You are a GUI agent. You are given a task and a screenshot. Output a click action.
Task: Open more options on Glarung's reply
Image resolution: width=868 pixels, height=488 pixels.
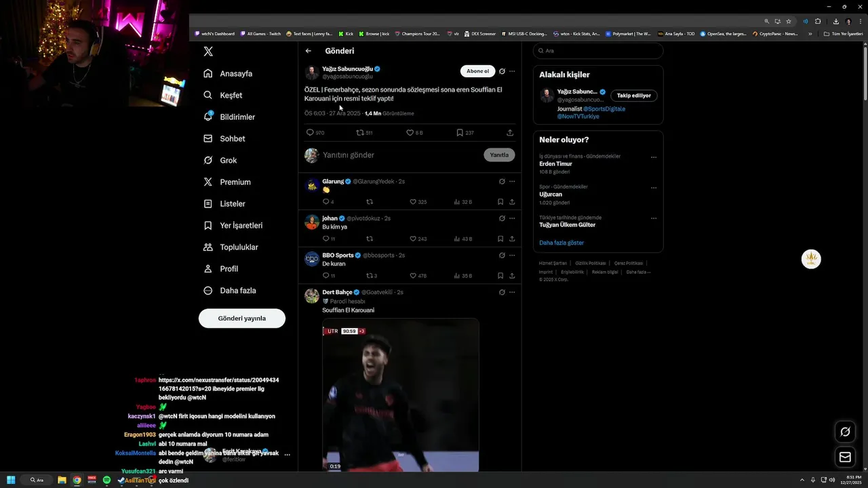[x=512, y=182]
